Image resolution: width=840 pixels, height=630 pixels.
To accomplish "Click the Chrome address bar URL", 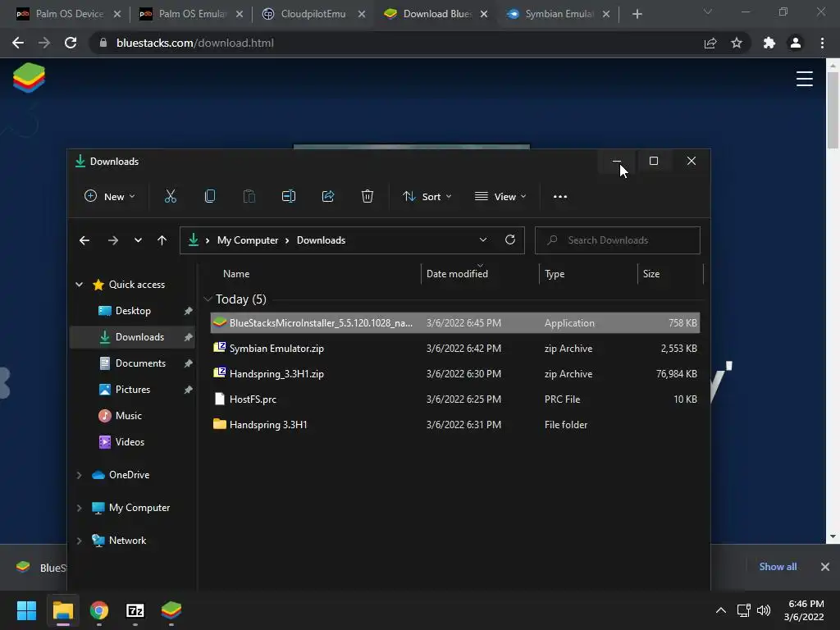I will (x=195, y=43).
